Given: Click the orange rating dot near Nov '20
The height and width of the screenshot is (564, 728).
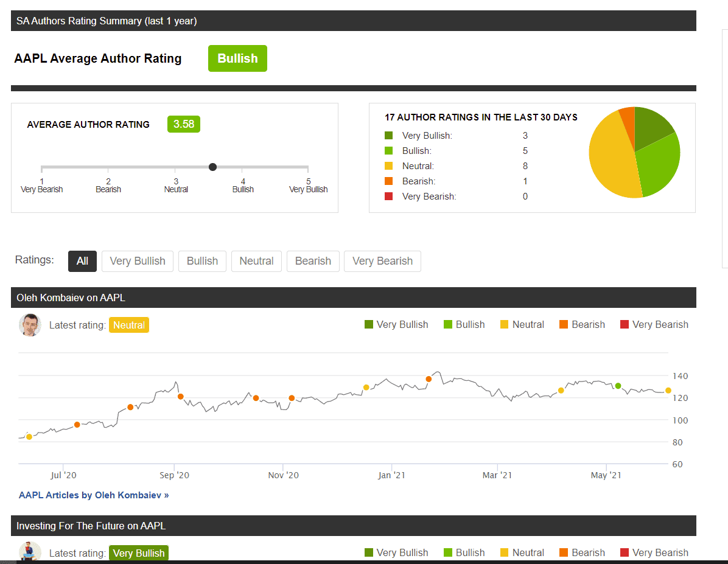Looking at the screenshot, I should (x=292, y=398).
